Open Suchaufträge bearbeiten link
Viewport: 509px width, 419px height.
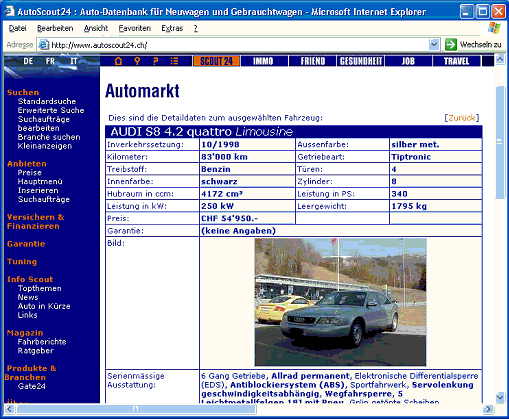[44, 124]
